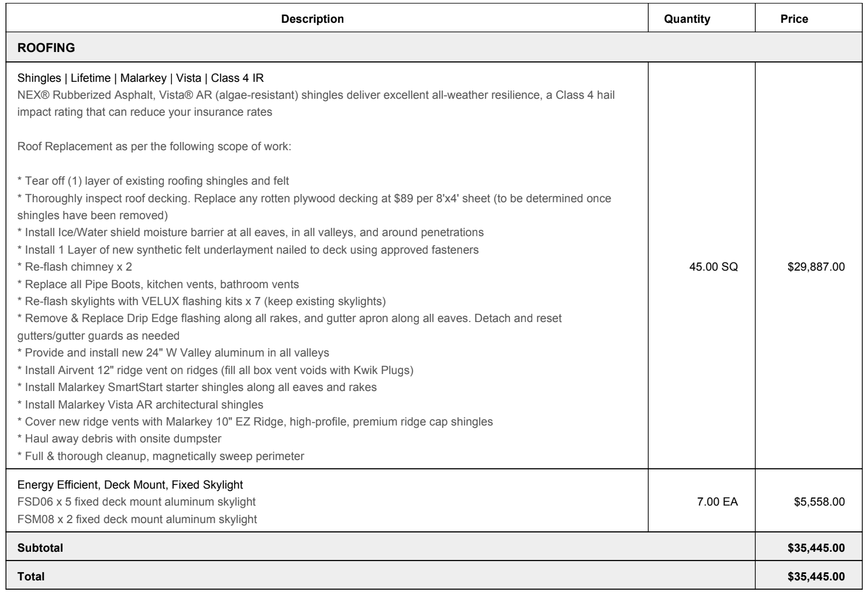868x595 pixels.
Task: Click the $5,558.00 price cell
Action: point(819,502)
